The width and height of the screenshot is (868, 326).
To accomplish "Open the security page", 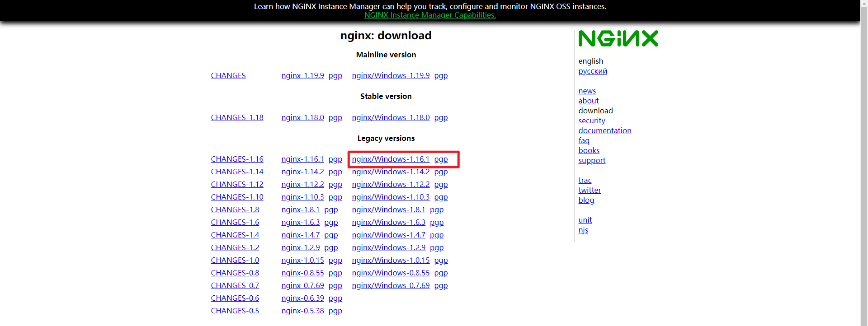I will tap(591, 121).
